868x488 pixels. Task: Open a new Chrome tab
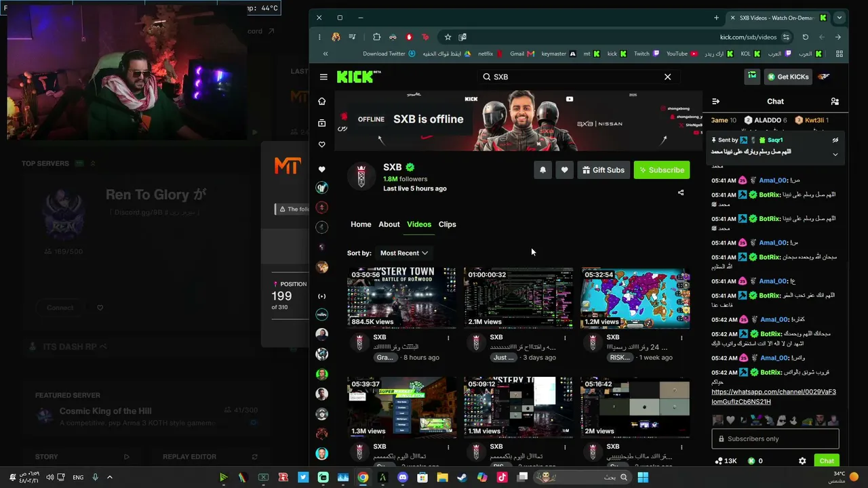[x=716, y=18]
